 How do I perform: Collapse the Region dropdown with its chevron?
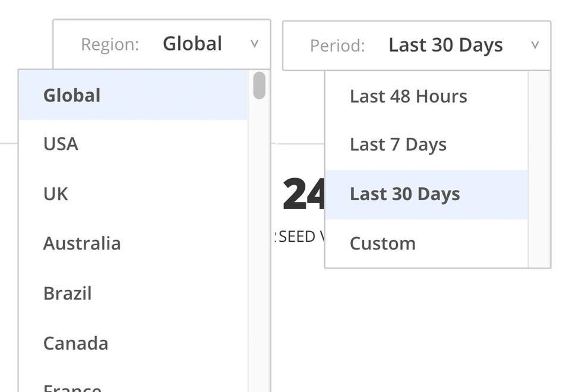point(255,43)
